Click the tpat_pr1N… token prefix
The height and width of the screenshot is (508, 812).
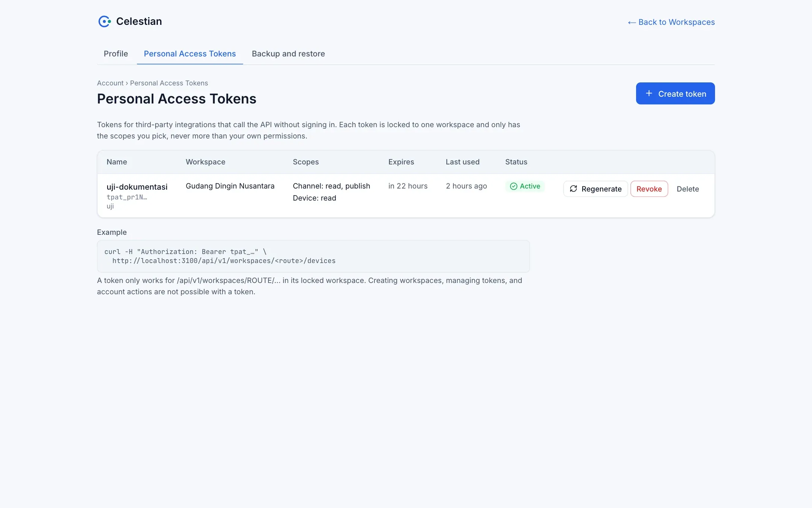[x=127, y=197]
